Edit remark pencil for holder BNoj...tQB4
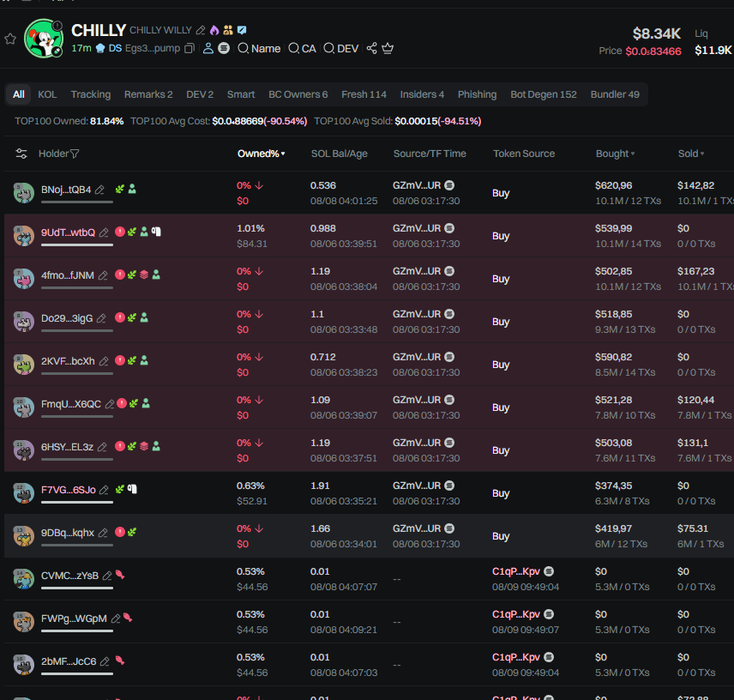This screenshot has width=734, height=700. (x=100, y=190)
